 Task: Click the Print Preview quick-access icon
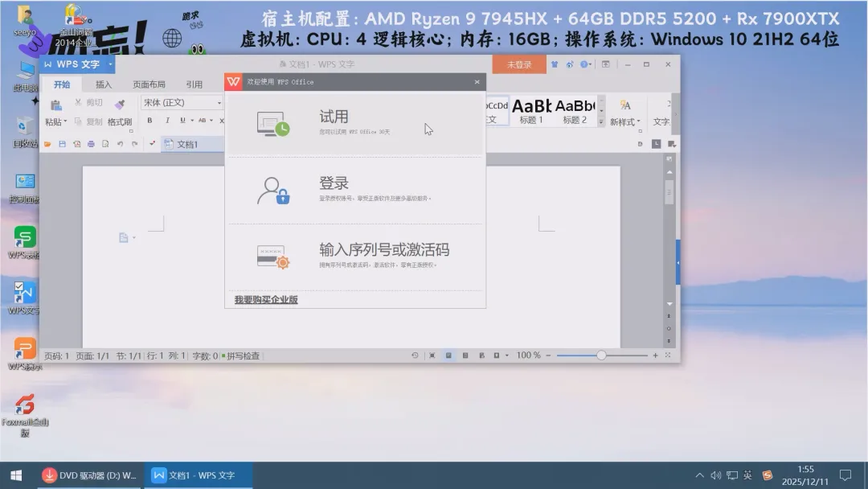click(105, 144)
